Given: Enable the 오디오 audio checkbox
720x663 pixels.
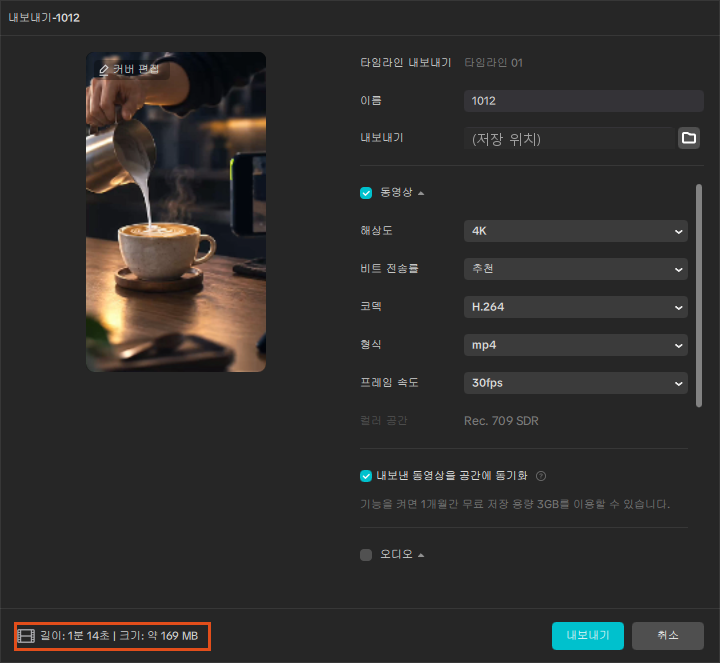Looking at the screenshot, I should point(366,555).
